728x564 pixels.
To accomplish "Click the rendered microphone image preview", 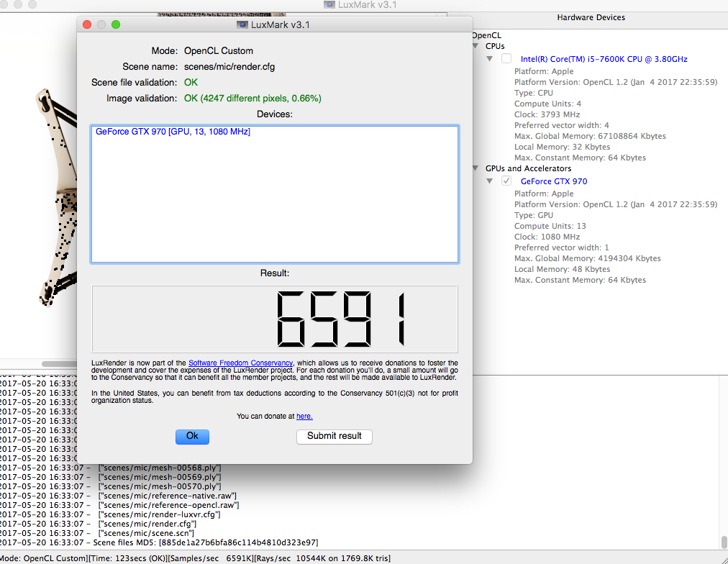I will tap(43, 201).
